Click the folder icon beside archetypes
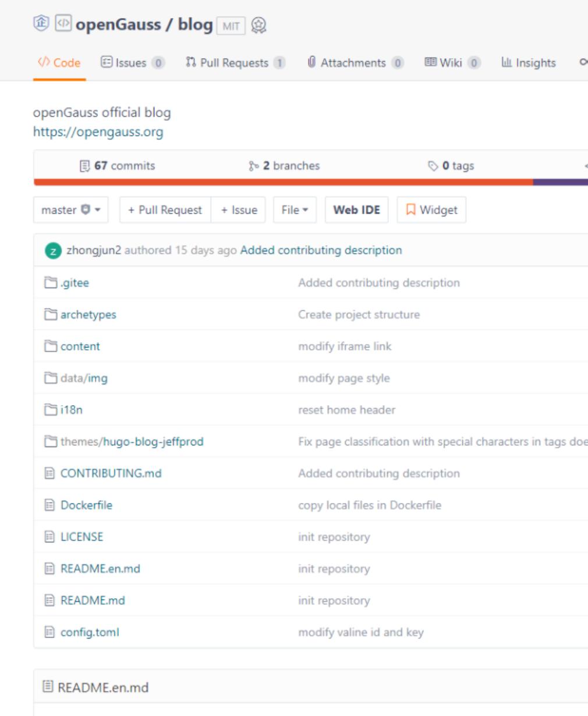Viewport: 588px width, 716px height. (50, 314)
